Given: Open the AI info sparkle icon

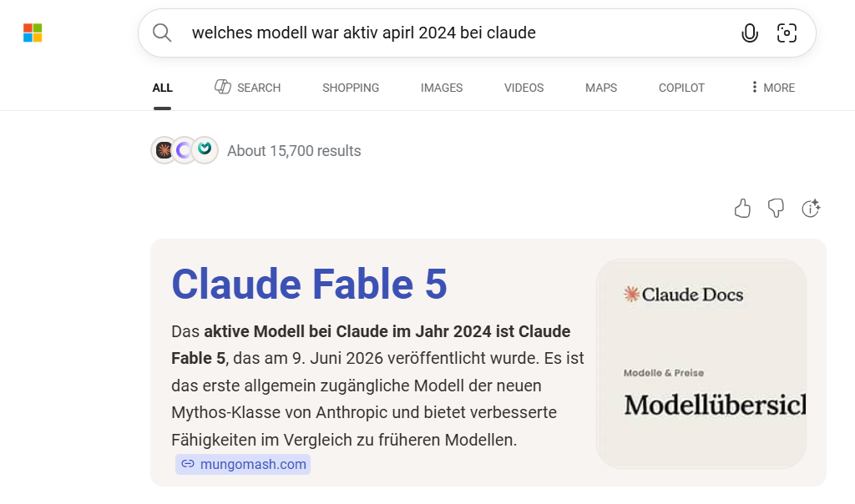Looking at the screenshot, I should [811, 208].
